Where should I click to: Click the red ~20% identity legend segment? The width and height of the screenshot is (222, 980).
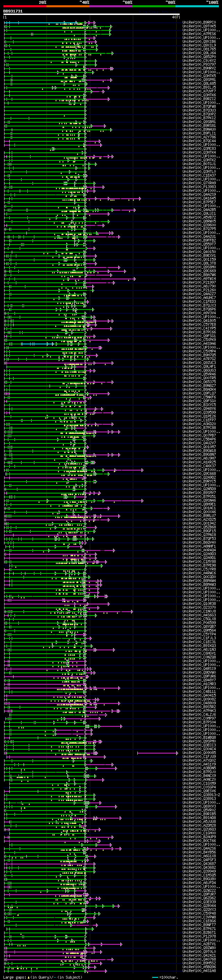coord(25,6)
